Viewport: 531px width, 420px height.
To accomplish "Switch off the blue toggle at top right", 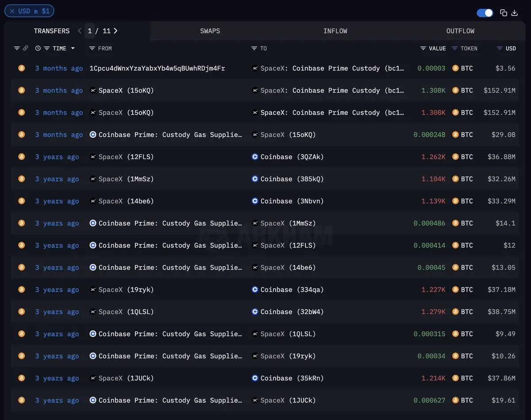I will click(x=485, y=13).
